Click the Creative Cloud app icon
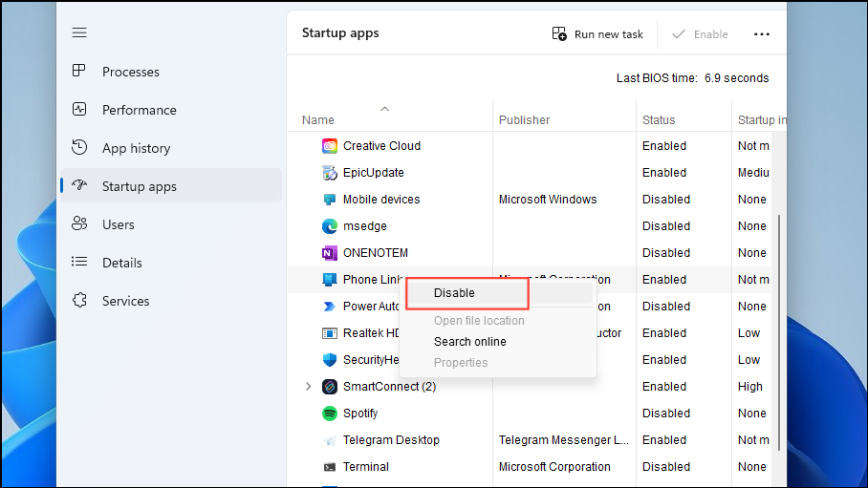 click(x=330, y=146)
